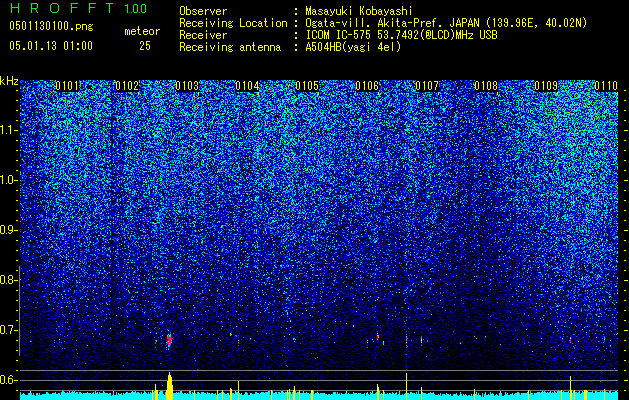629x400 pixels.
Task: Select the 0.6 frequency axis label
Action: (x=7, y=380)
